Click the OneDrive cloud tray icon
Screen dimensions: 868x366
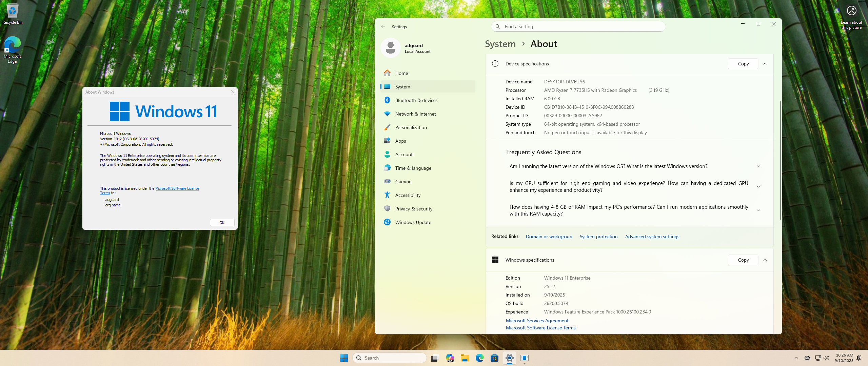click(807, 358)
